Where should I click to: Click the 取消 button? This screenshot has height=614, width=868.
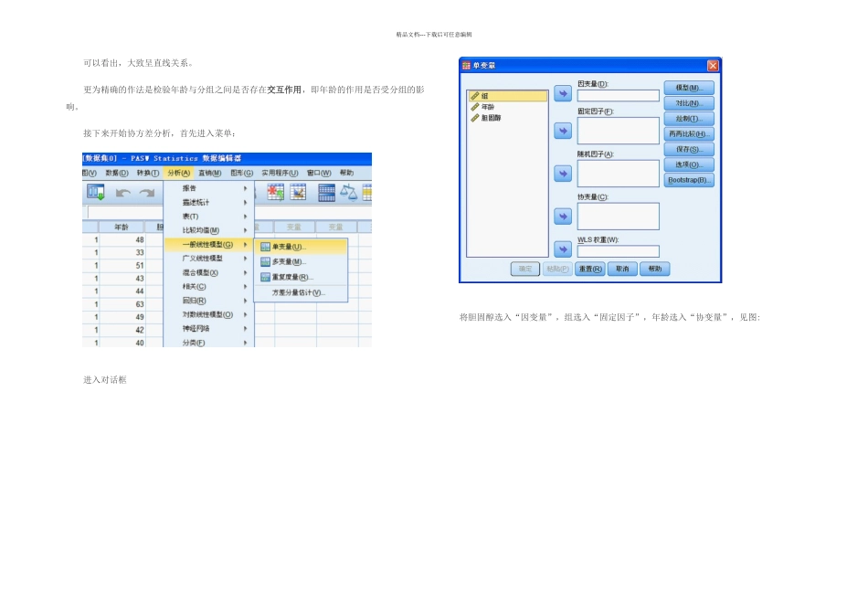622,269
